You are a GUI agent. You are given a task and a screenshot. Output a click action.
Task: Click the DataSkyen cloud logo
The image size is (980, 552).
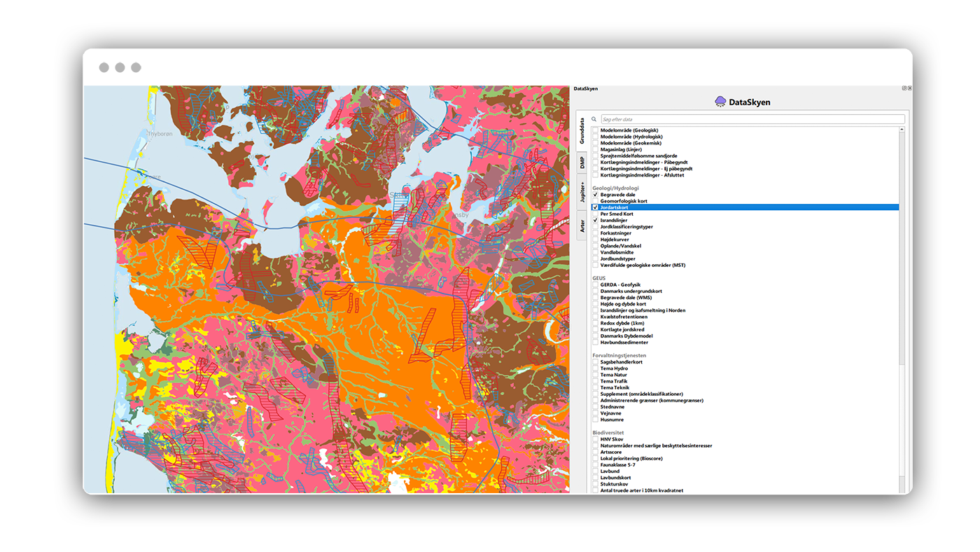[x=720, y=102]
